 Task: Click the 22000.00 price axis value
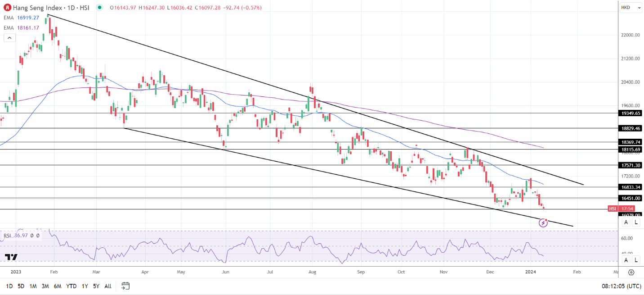click(631, 35)
